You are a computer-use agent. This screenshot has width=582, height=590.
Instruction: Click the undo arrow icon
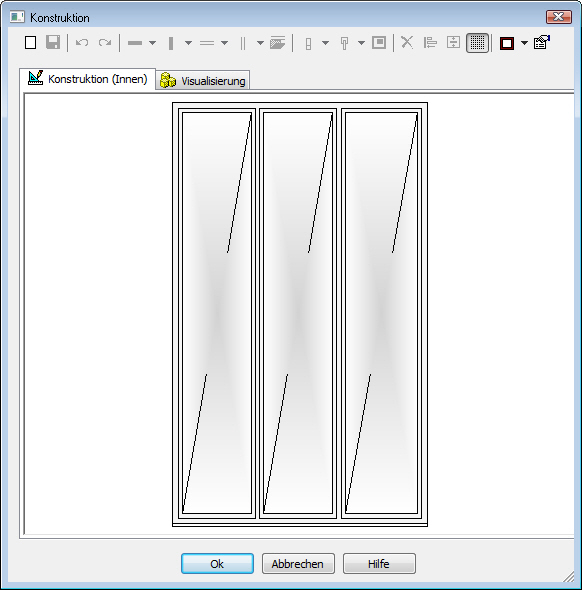(x=82, y=43)
